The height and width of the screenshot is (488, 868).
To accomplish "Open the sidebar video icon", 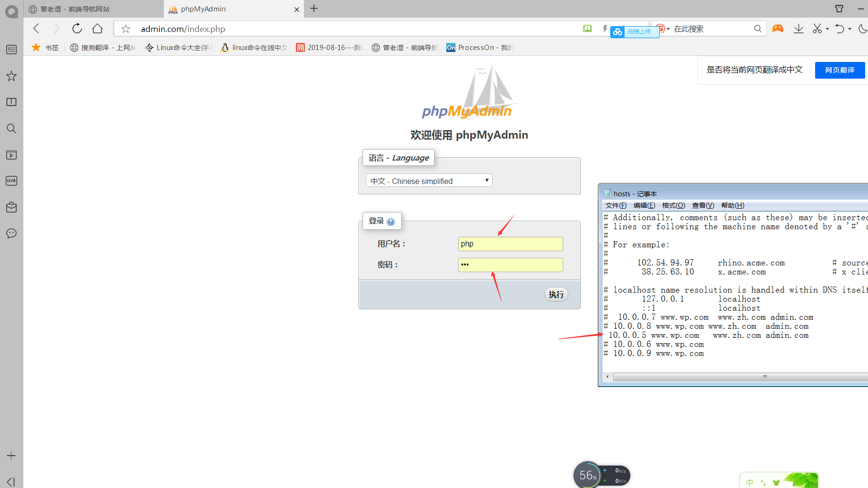I will (11, 154).
